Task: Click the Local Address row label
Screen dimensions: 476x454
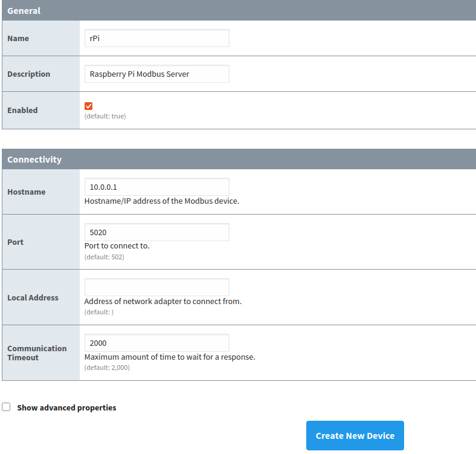Action: point(33,297)
